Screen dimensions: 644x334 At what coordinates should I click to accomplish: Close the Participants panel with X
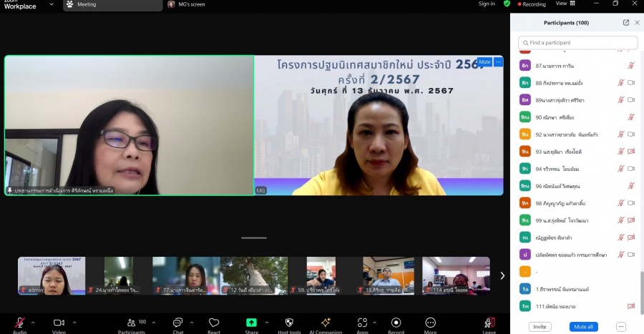point(637,23)
